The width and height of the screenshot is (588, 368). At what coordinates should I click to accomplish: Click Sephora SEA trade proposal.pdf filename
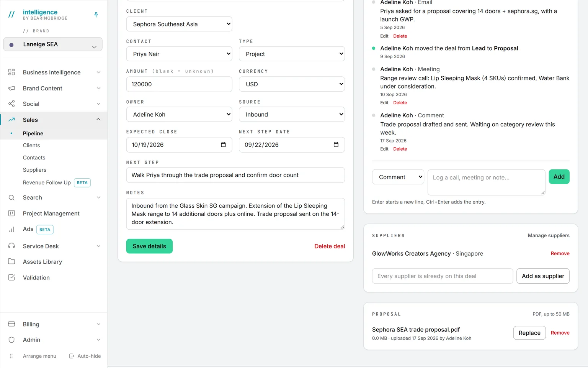tap(416, 330)
